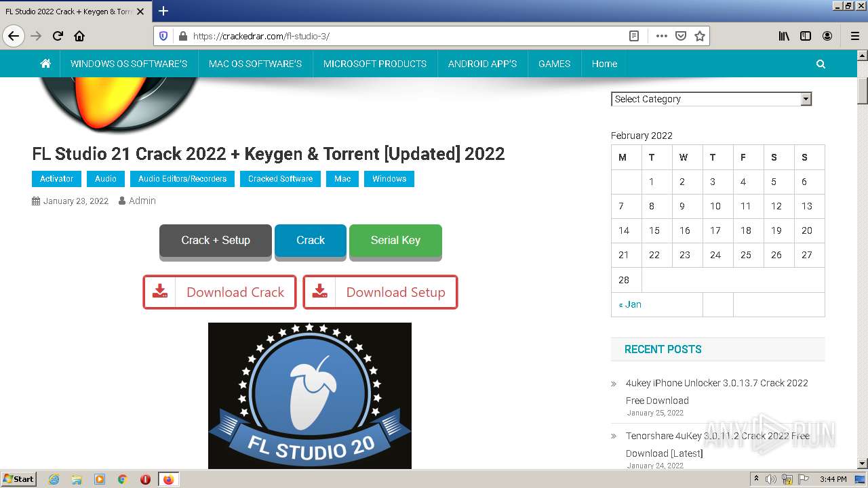Go to previous month « Jan
This screenshot has height=488, width=868.
pos(630,304)
